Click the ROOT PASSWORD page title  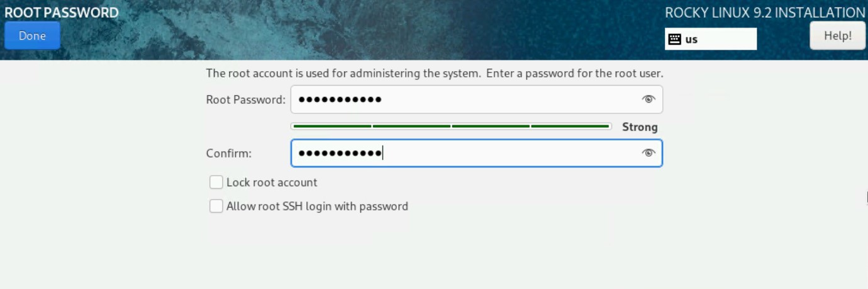(x=62, y=13)
